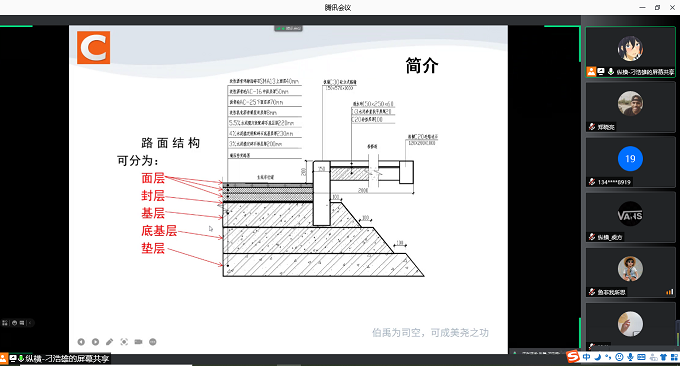Toggle Sogou punctuation mode
The height and width of the screenshot is (366, 680).
click(x=608, y=357)
